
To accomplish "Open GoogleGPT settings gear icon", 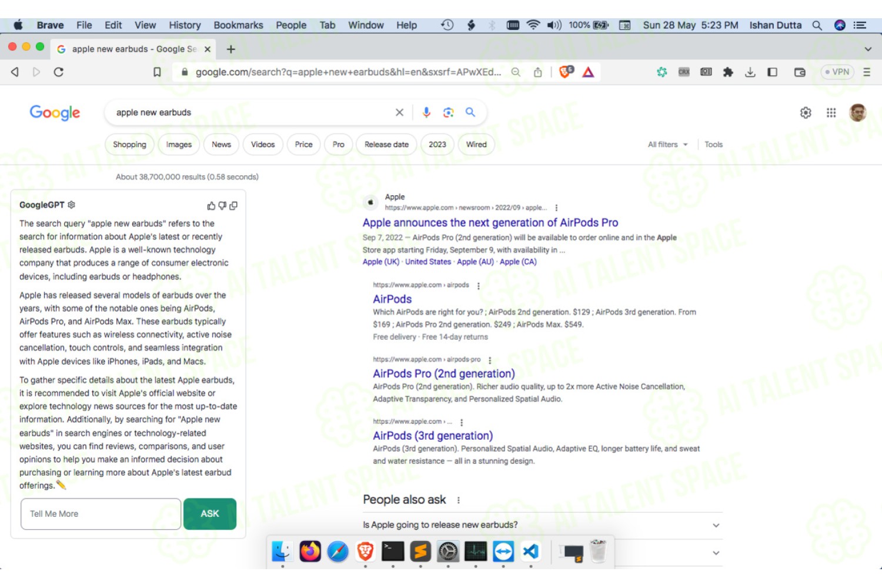I will [71, 205].
